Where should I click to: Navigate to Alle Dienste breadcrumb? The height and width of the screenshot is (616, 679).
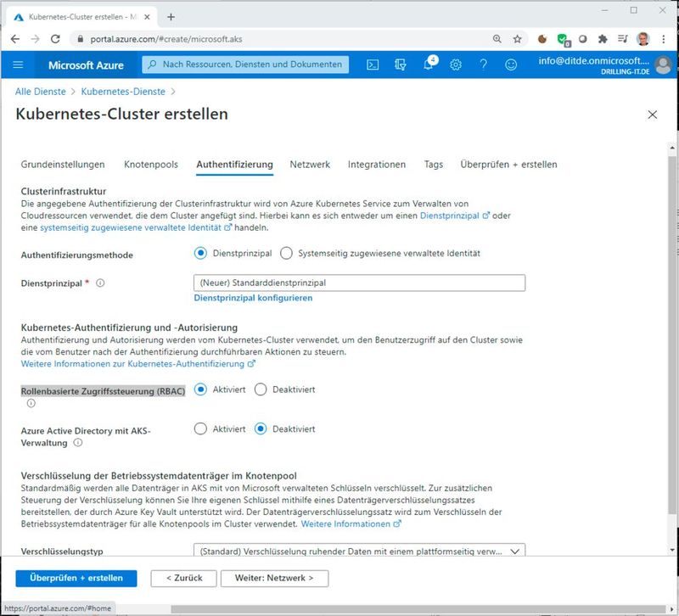coord(40,92)
